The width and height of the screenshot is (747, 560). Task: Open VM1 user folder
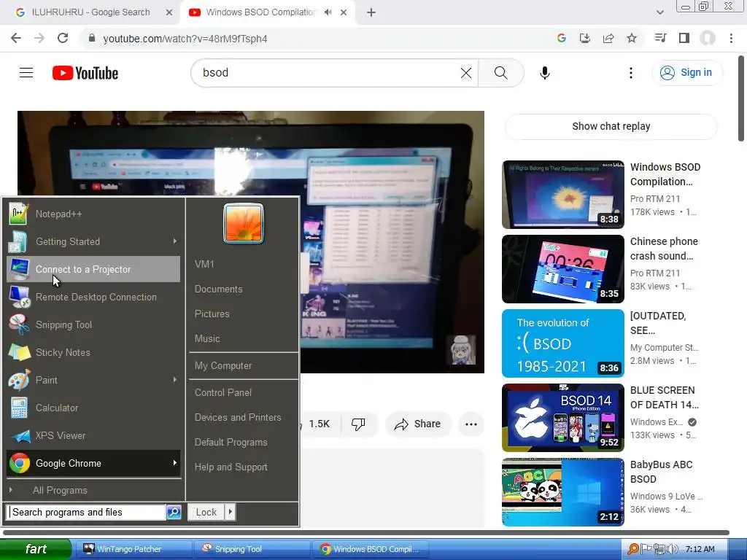204,264
